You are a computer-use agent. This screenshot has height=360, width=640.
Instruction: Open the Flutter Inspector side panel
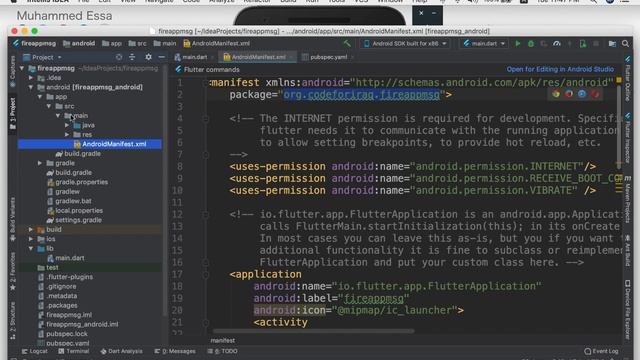[627, 139]
